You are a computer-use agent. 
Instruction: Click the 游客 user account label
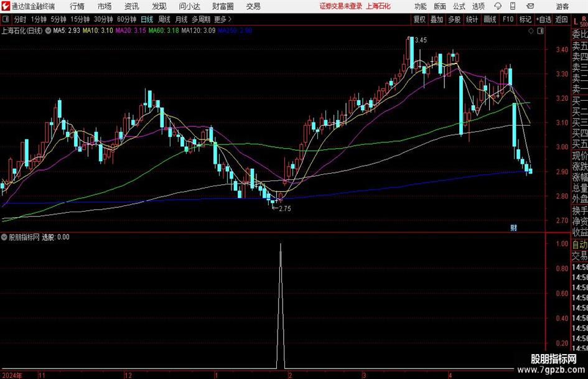[x=562, y=6]
